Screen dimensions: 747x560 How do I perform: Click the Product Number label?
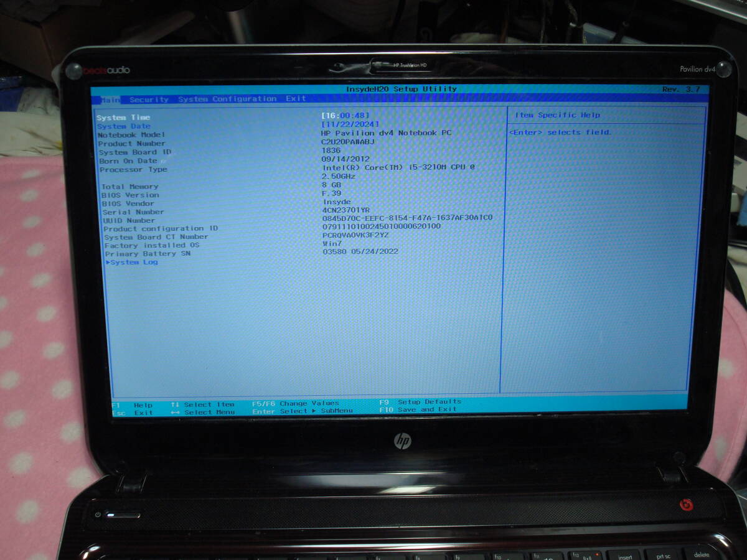pyautogui.click(x=132, y=144)
